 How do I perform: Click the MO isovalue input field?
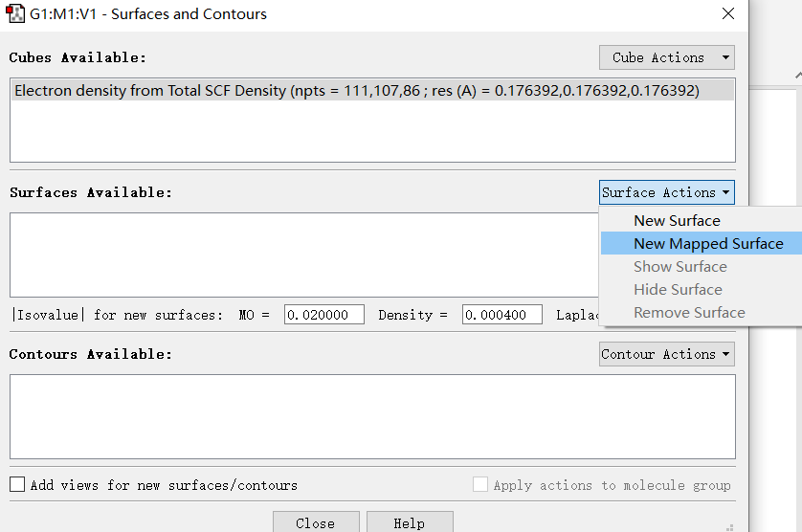(324, 315)
